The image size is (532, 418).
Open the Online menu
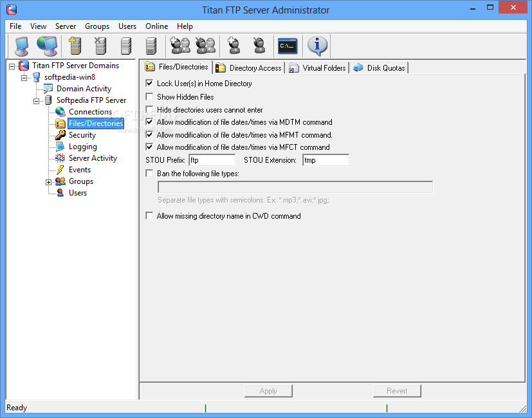tap(156, 26)
